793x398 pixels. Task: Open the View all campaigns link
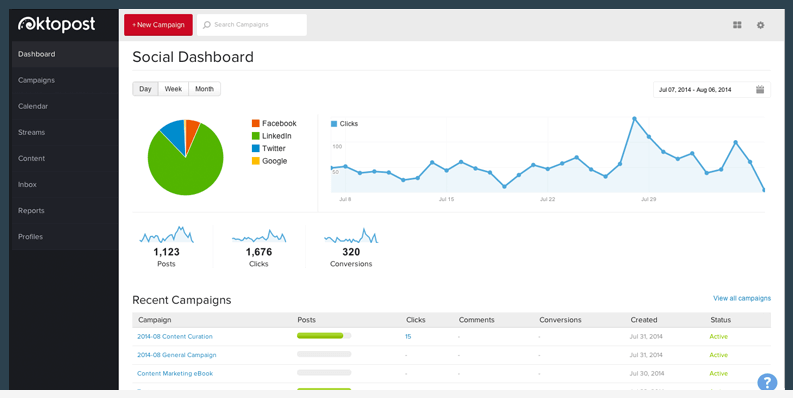(x=742, y=298)
